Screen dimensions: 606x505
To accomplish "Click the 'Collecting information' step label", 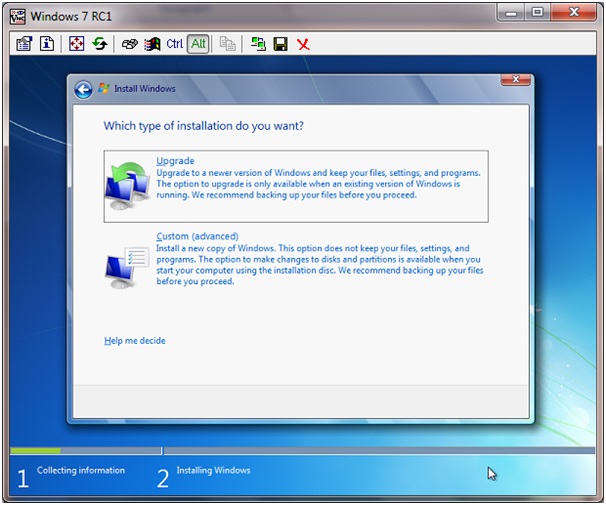I will pyautogui.click(x=81, y=470).
